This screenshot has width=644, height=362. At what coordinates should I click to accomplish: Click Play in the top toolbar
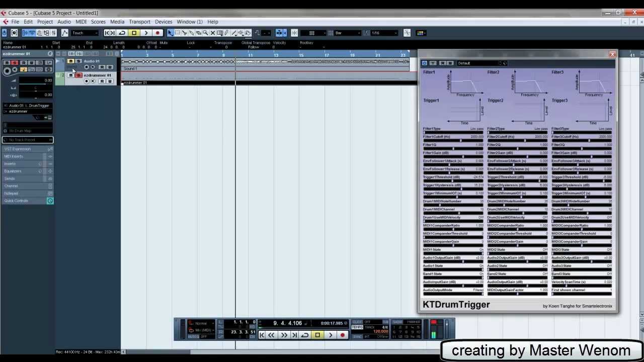pos(146,33)
